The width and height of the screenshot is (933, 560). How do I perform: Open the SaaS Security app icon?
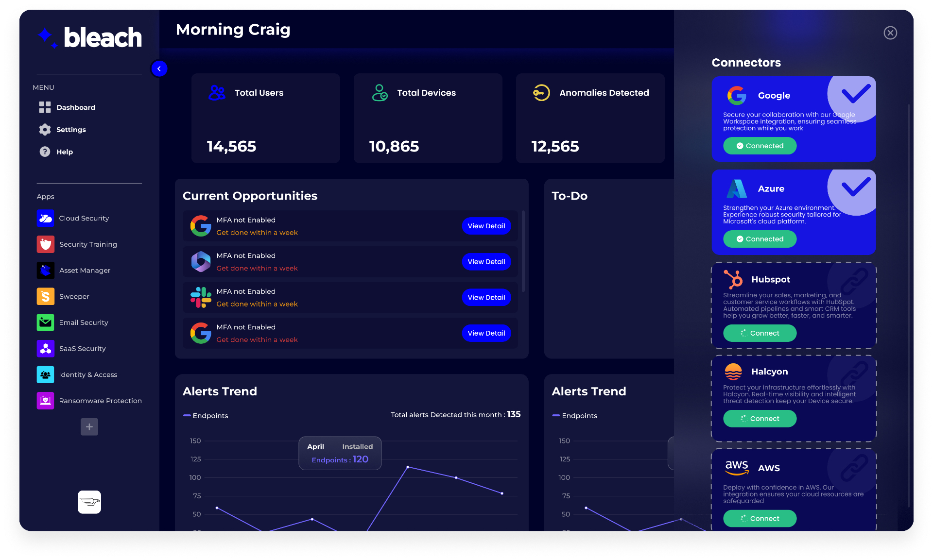(x=45, y=349)
